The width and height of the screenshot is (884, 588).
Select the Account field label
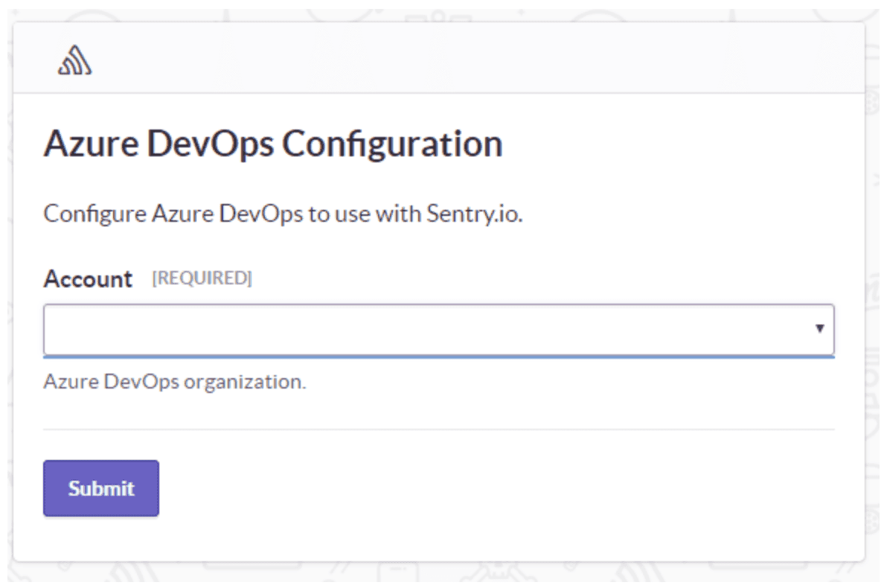[88, 279]
